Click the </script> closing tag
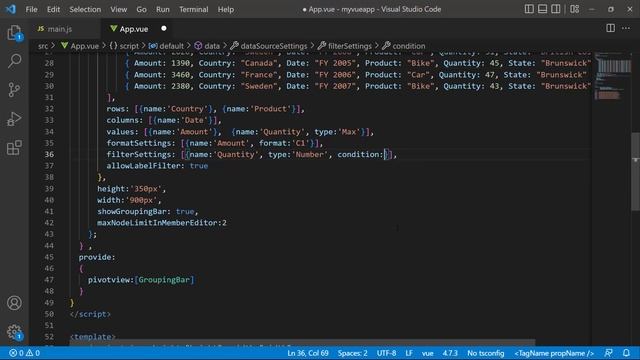 pos(90,314)
